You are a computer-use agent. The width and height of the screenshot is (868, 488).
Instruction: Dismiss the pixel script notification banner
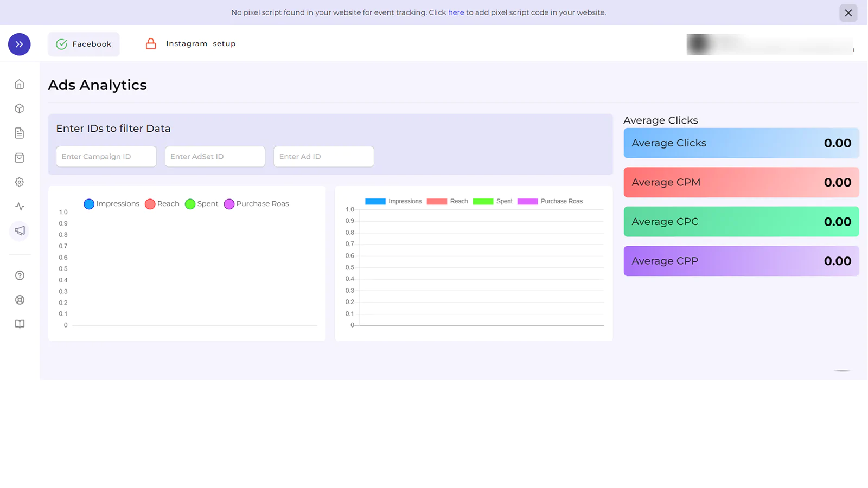[848, 13]
